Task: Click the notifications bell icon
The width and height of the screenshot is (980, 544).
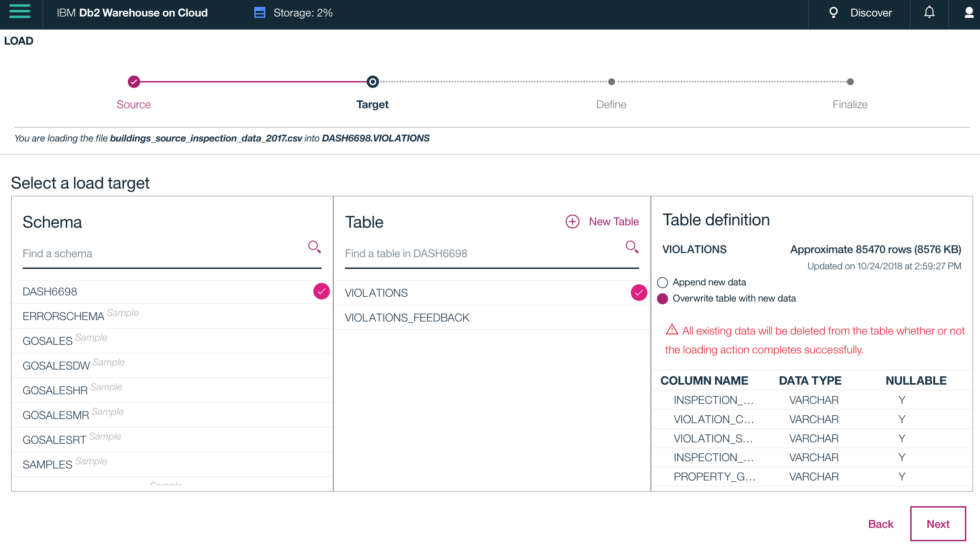Action: coord(929,12)
